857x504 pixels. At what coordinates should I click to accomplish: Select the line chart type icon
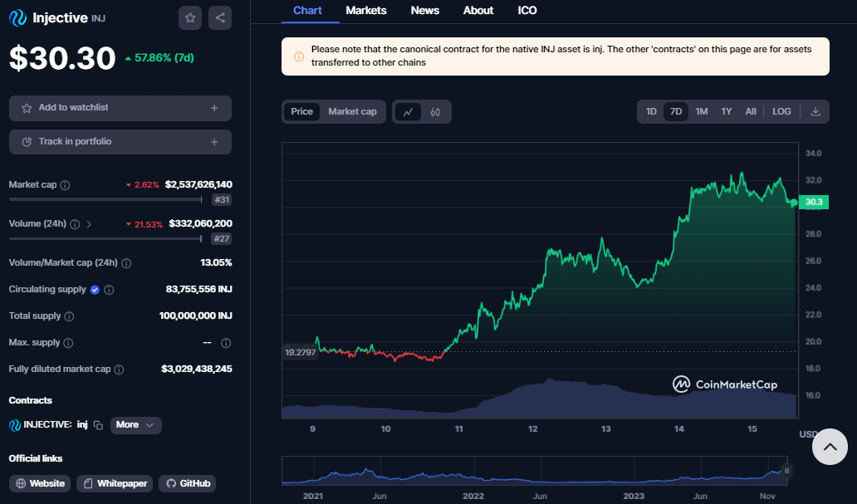(x=408, y=112)
